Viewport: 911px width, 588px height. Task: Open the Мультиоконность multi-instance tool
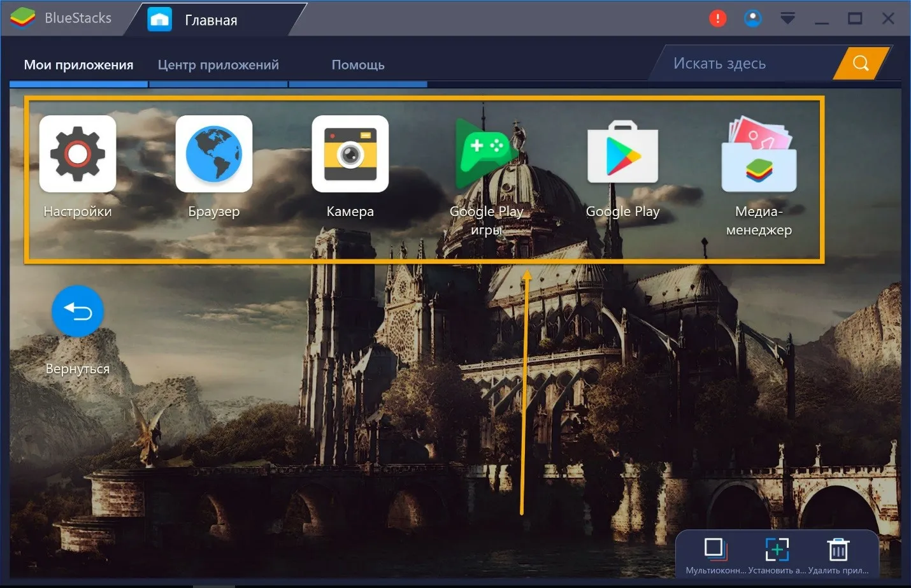click(x=715, y=549)
